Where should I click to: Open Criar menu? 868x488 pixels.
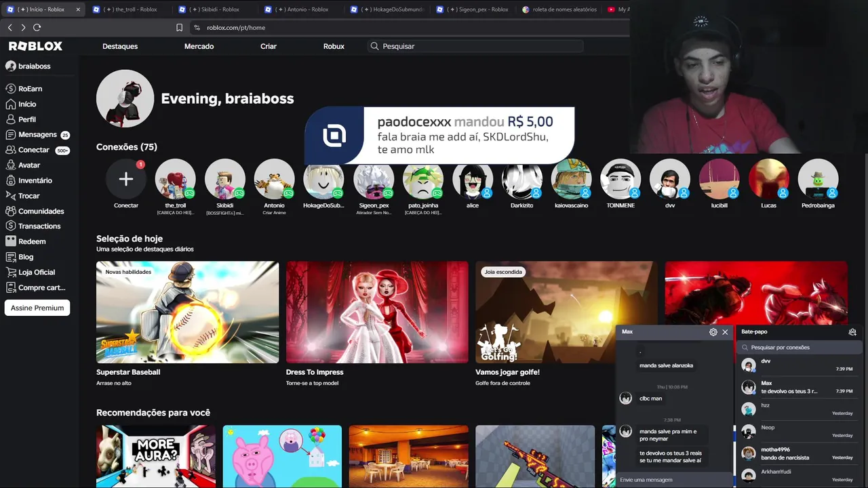click(x=269, y=46)
